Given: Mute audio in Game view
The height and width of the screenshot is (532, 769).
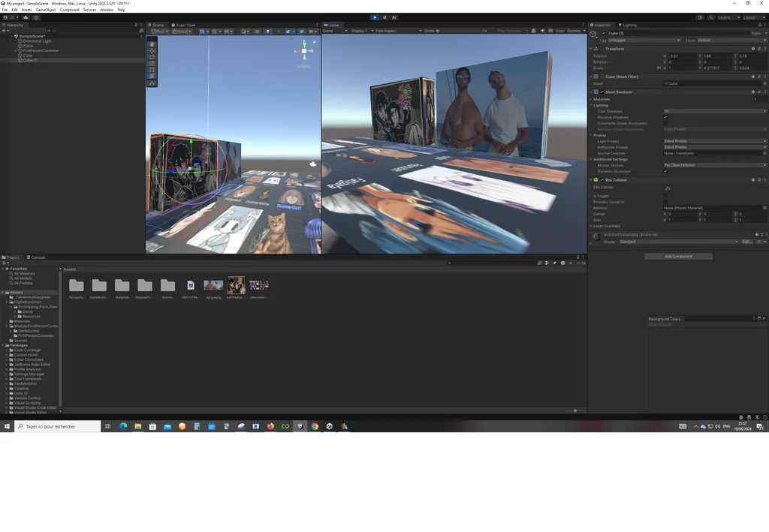Looking at the screenshot, I should [542, 31].
